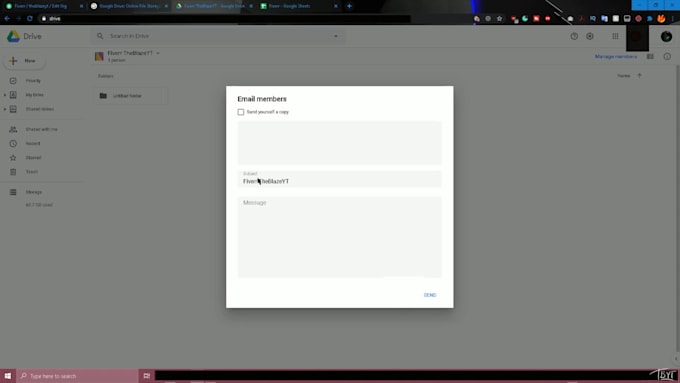Open My Drive in the sidebar
This screenshot has width=680, height=383.
(35, 95)
